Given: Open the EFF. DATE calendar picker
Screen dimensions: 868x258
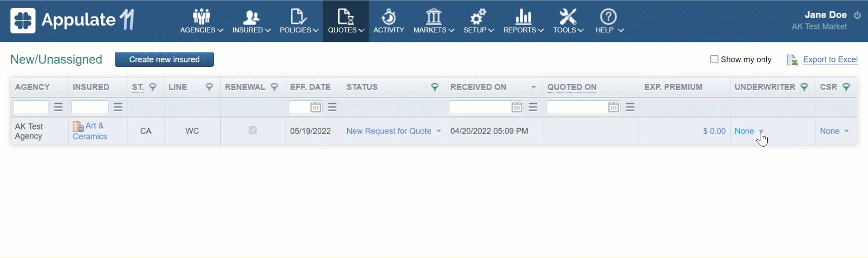Looking at the screenshot, I should click(316, 107).
